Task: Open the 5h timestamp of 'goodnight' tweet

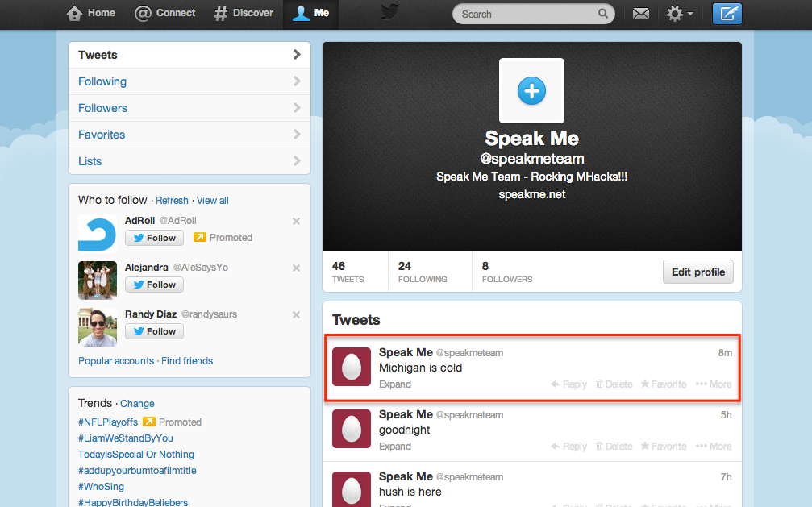Action: pos(726,415)
